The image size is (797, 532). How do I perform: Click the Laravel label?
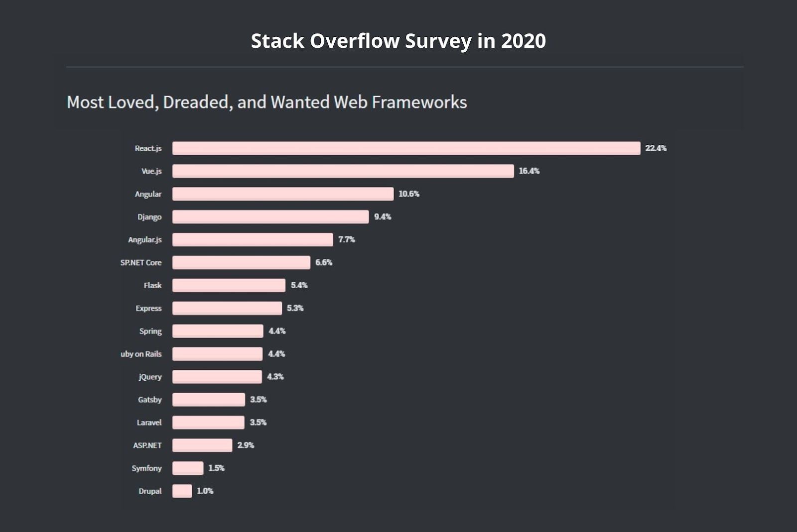[x=149, y=423]
